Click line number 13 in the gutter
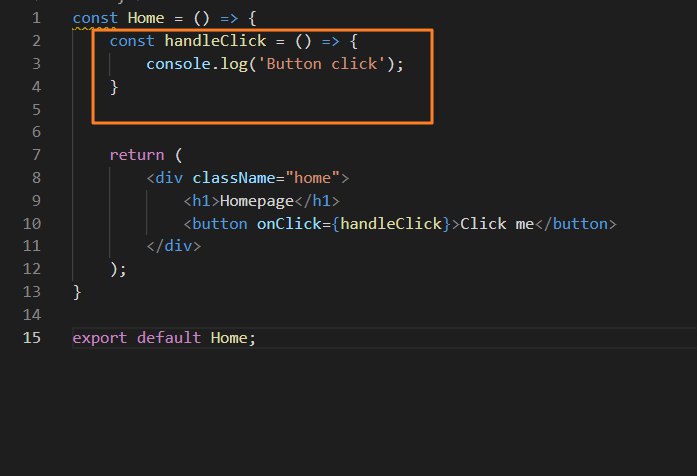The image size is (697, 476). pyautogui.click(x=32, y=292)
